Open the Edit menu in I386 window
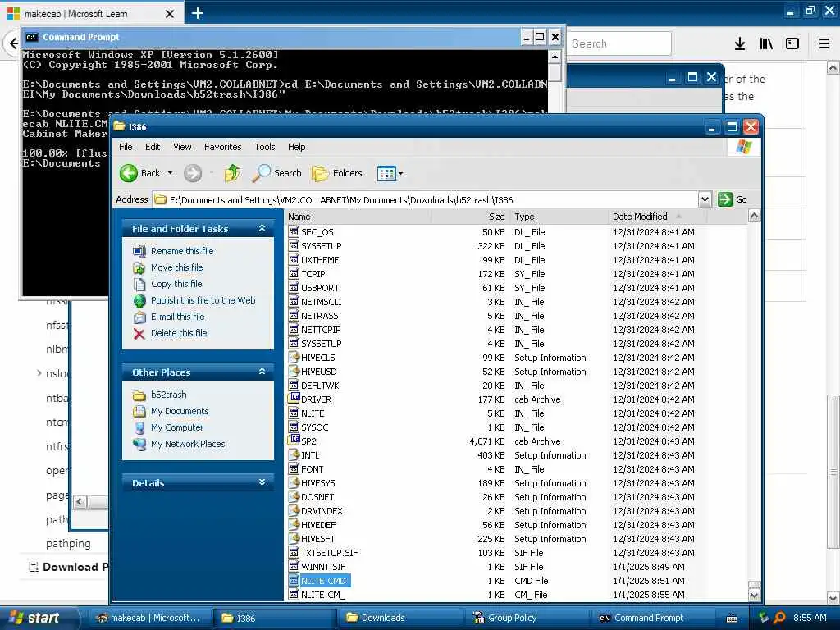840x630 pixels. (x=153, y=147)
